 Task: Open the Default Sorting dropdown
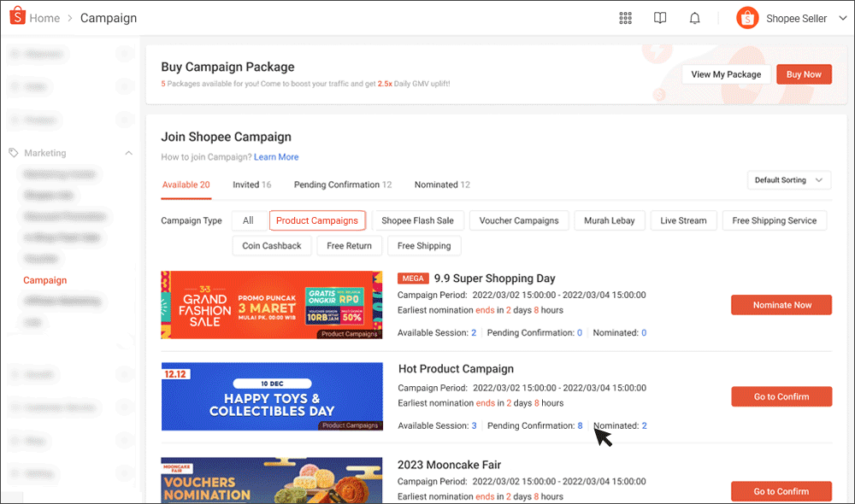click(788, 179)
